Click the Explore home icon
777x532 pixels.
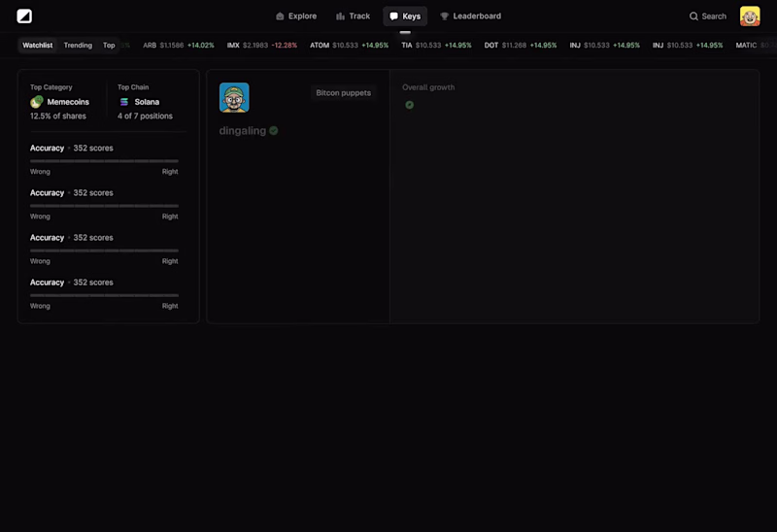[x=280, y=17]
